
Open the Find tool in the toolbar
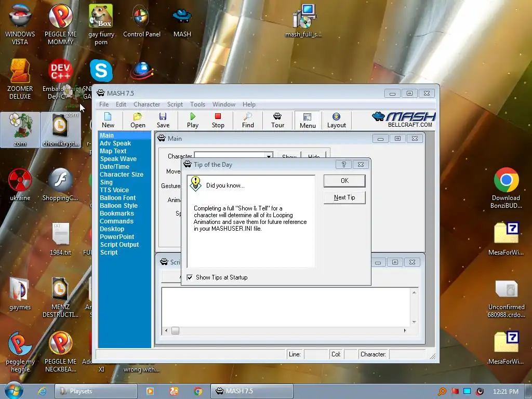[x=248, y=121]
